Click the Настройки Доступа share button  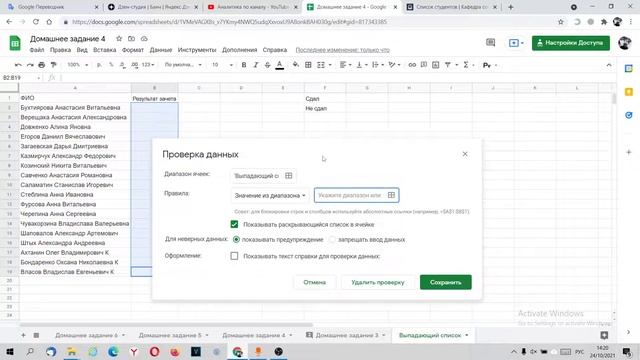tap(571, 43)
